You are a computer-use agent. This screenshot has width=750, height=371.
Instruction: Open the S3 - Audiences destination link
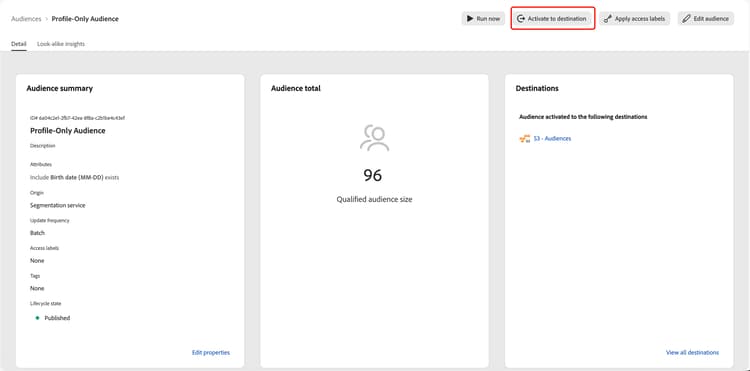[x=552, y=139]
